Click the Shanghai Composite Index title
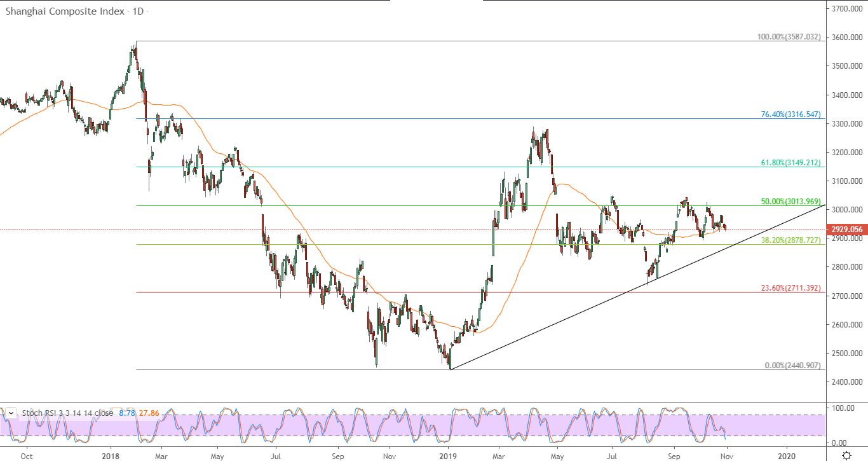The image size is (868, 461). tap(65, 12)
